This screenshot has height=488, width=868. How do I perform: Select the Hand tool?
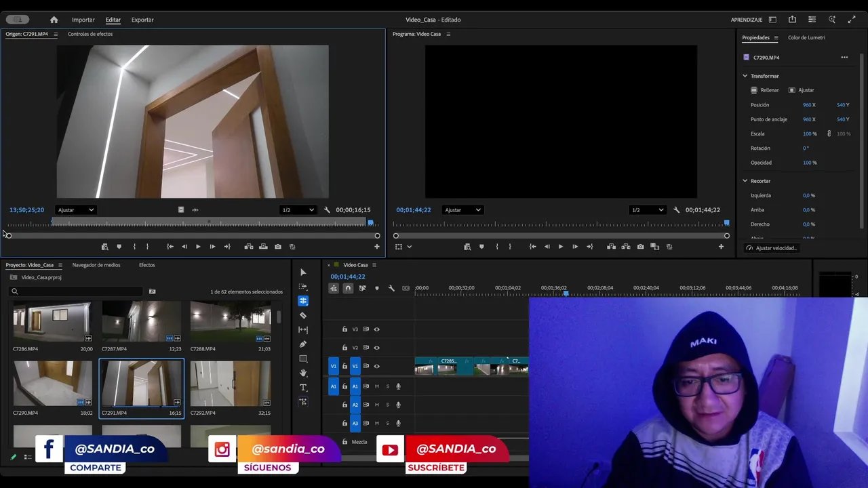point(303,373)
